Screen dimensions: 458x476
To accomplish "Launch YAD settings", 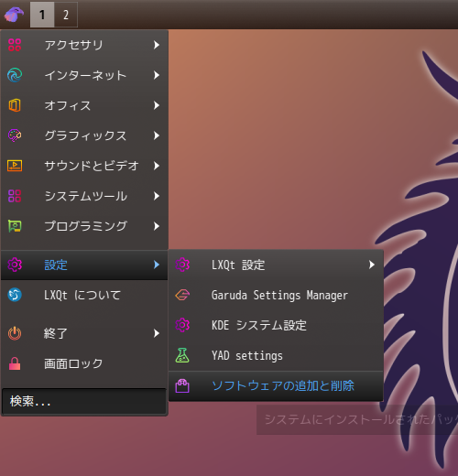I will [276, 355].
